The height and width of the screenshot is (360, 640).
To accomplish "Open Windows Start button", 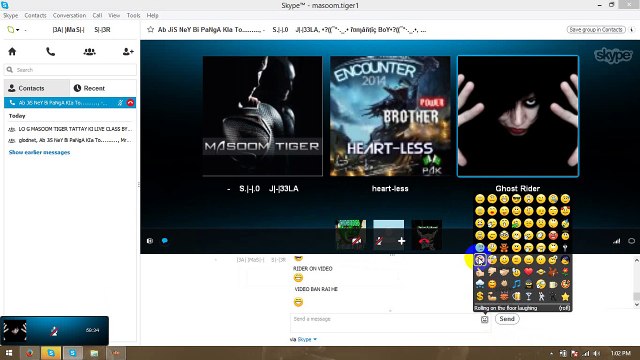I will click(9, 353).
